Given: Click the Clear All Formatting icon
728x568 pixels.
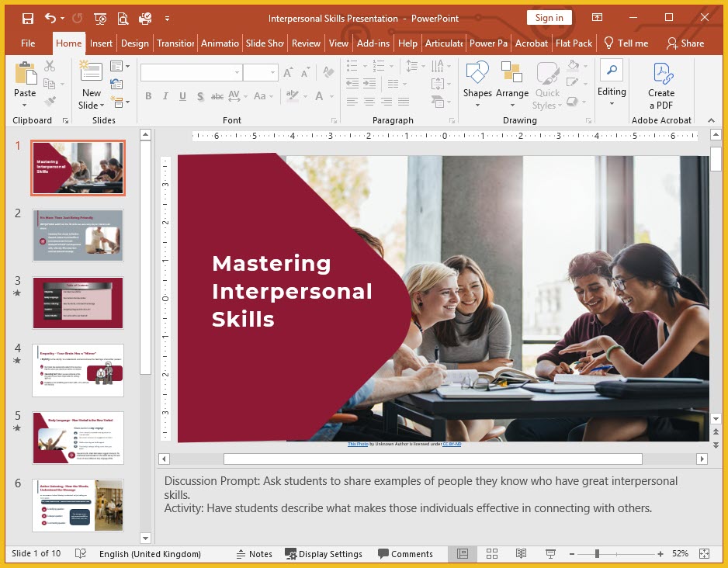Looking at the screenshot, I should point(328,72).
